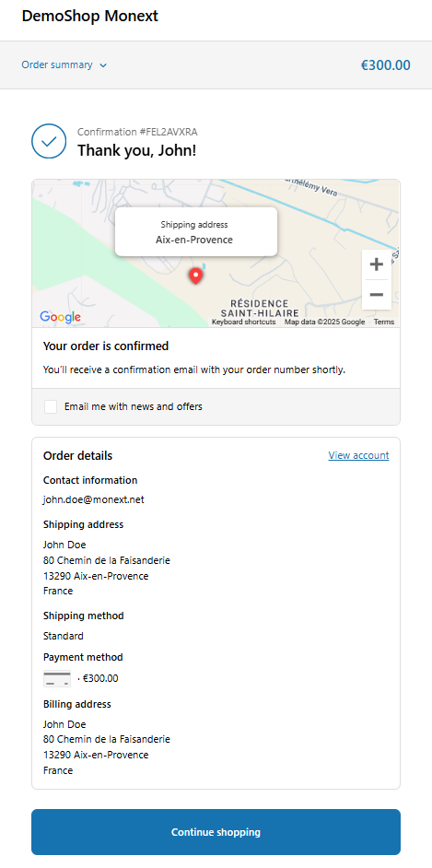Click the DemoShop Monext store title
This screenshot has width=432, height=868.
click(x=90, y=17)
